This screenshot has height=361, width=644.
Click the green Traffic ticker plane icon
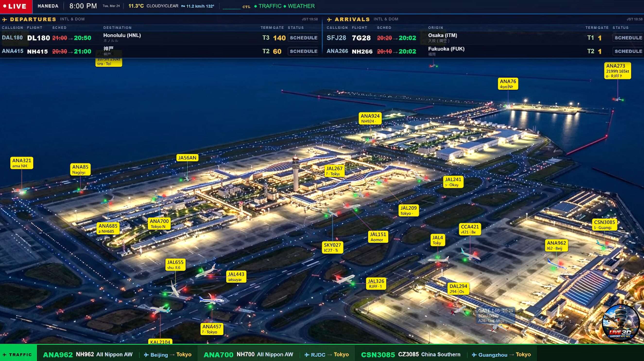coord(5,355)
